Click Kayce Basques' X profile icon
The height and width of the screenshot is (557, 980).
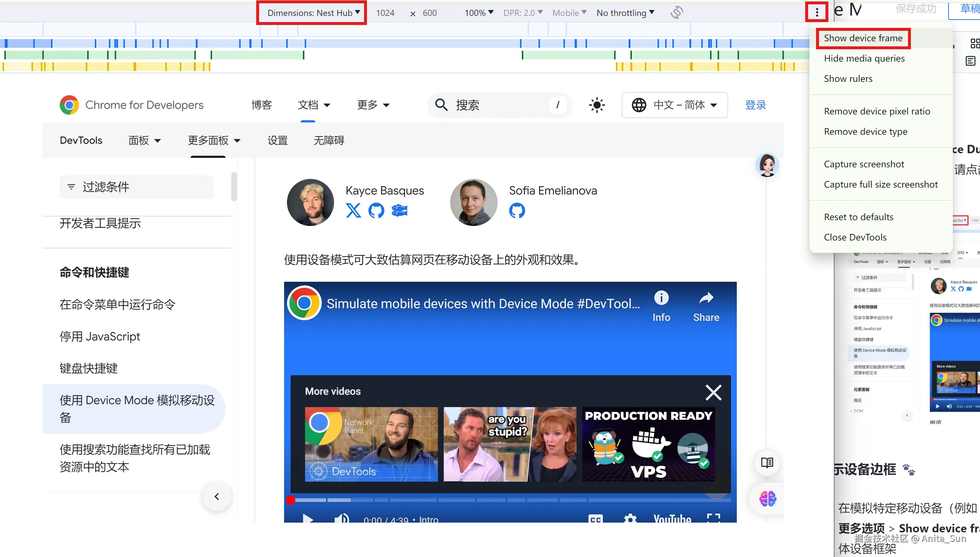353,210
